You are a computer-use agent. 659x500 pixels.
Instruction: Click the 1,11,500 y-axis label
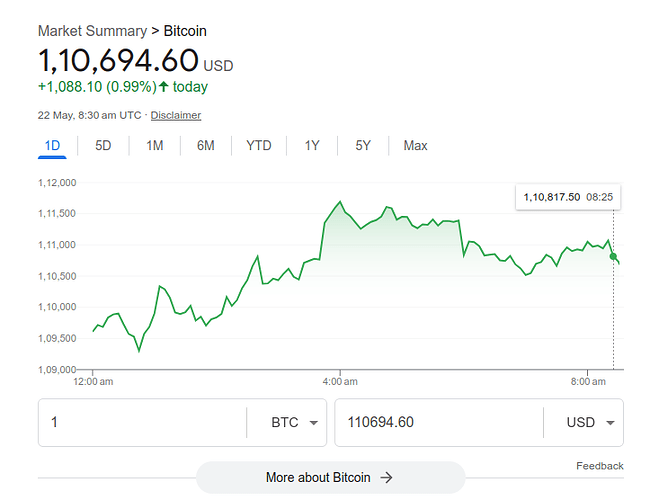(x=57, y=213)
